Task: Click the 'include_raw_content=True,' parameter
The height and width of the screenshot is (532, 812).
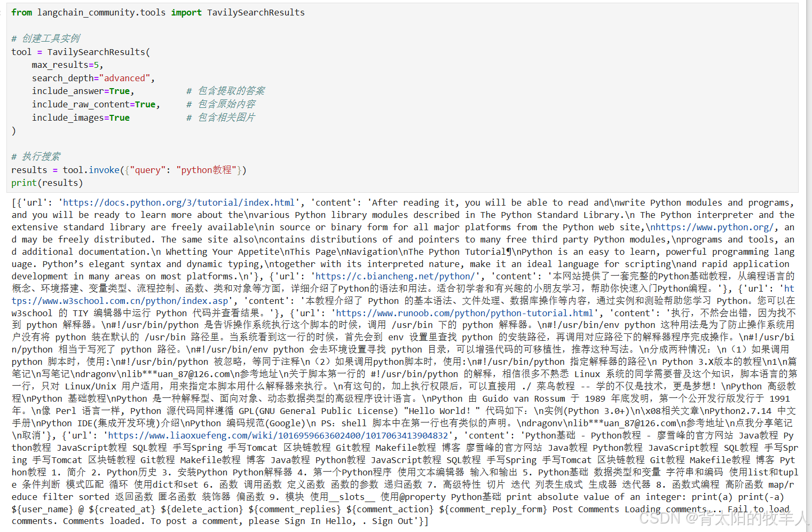Action: pyautogui.click(x=96, y=104)
